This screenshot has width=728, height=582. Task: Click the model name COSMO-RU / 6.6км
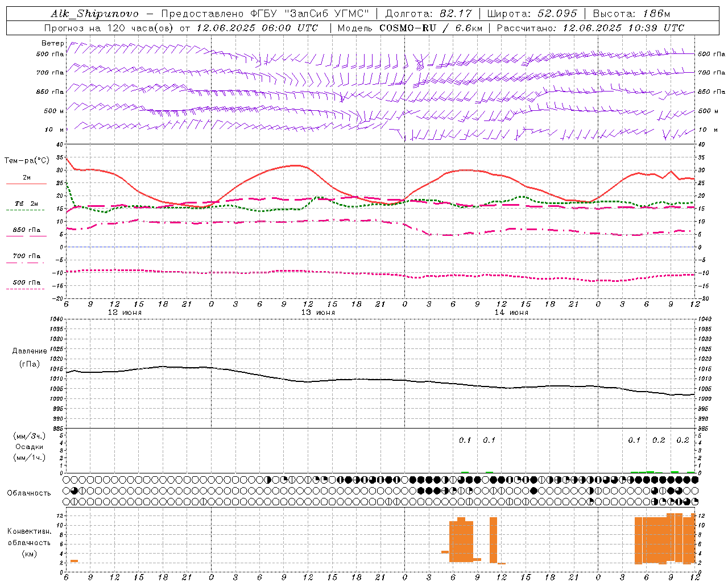point(431,28)
